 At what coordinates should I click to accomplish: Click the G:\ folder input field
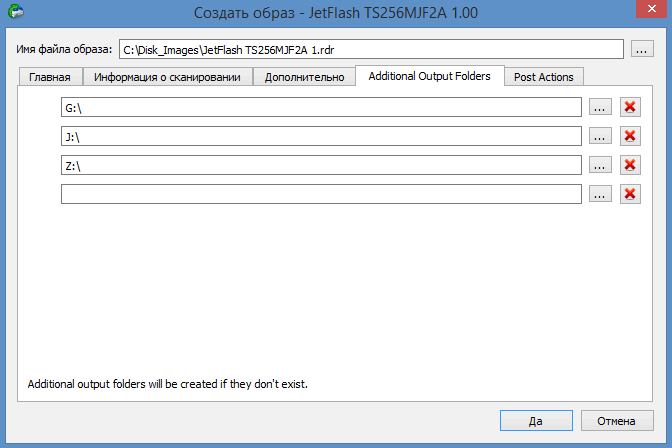coord(321,107)
